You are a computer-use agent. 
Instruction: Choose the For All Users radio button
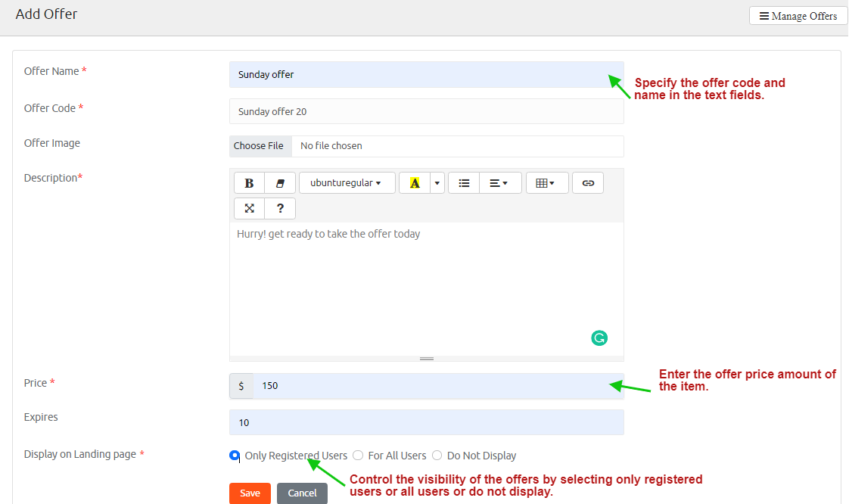click(x=358, y=456)
